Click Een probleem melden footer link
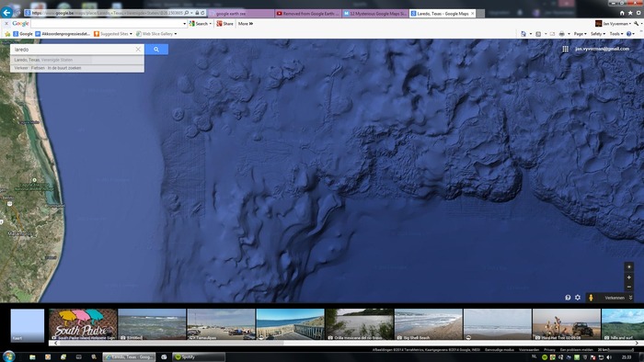 coord(577,350)
